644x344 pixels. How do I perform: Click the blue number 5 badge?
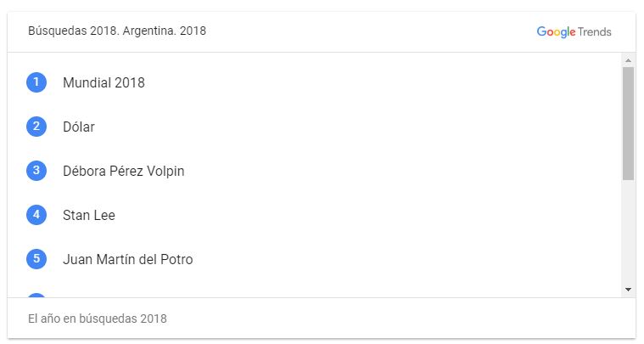pyautogui.click(x=36, y=259)
